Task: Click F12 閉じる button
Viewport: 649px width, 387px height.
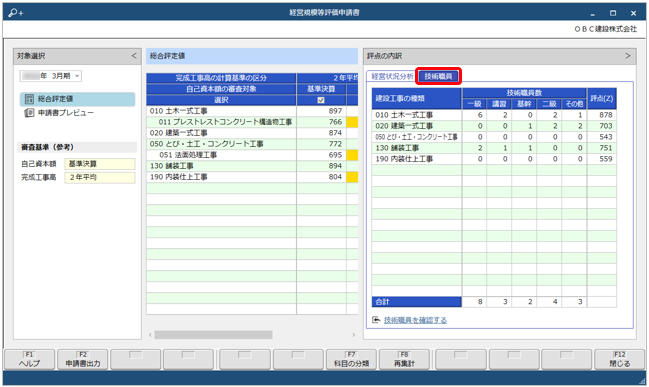Action: pos(619,359)
